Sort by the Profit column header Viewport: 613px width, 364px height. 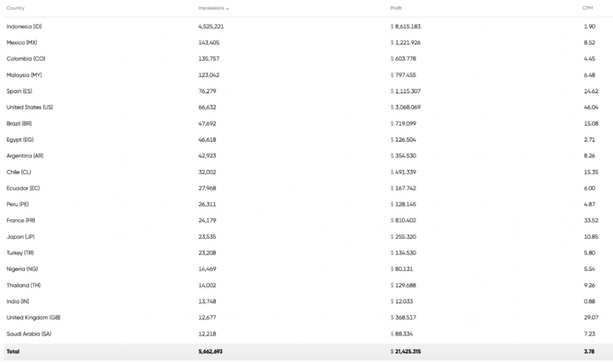(396, 8)
